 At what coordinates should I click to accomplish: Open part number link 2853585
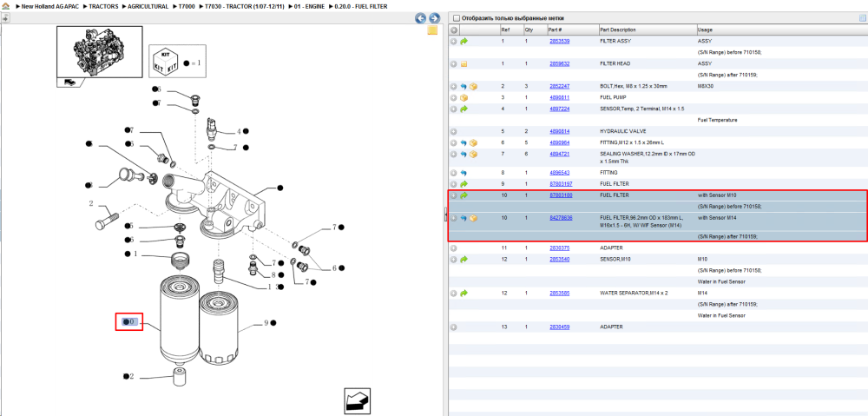pos(559,293)
